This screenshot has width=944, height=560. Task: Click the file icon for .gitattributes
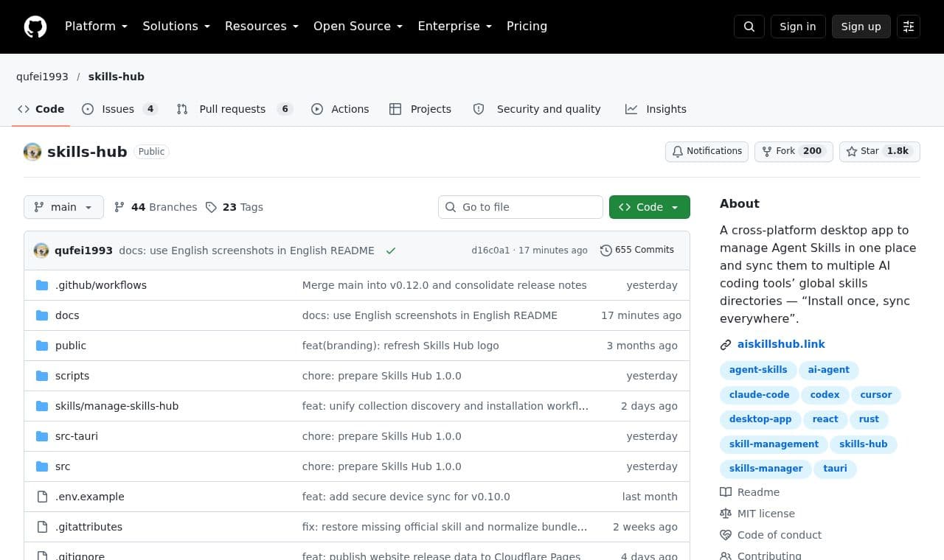pyautogui.click(x=42, y=527)
